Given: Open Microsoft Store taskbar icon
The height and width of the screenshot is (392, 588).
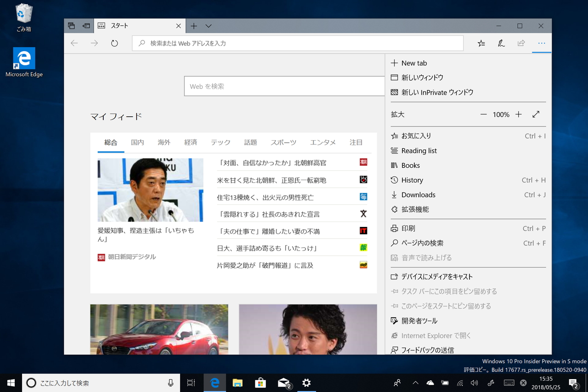Looking at the screenshot, I should 260,383.
